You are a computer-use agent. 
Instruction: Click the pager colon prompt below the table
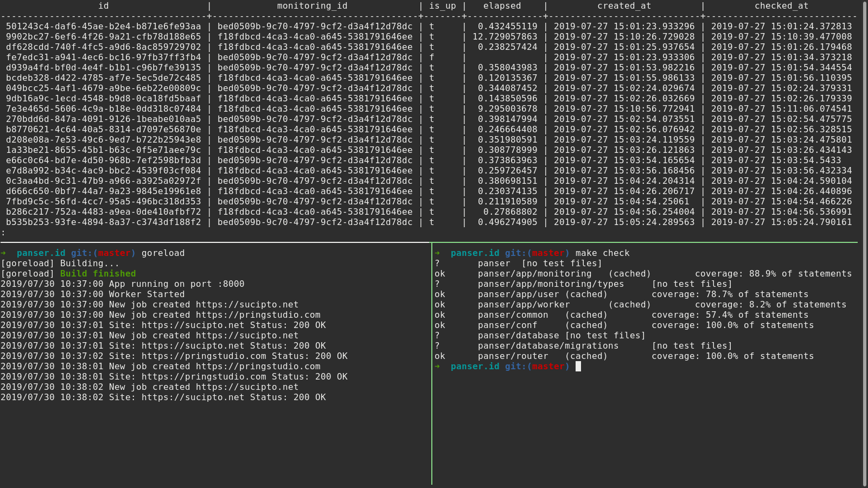[x=3, y=232]
